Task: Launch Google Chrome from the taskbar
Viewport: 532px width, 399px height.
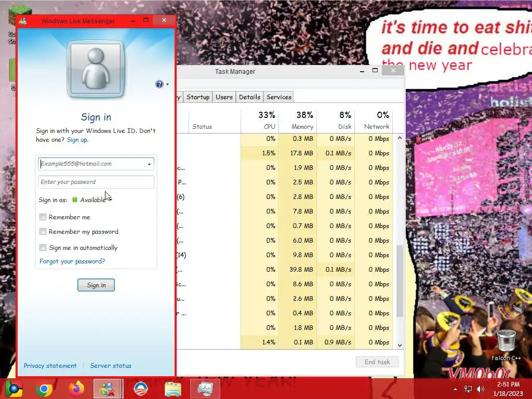Action: pyautogui.click(x=44, y=389)
